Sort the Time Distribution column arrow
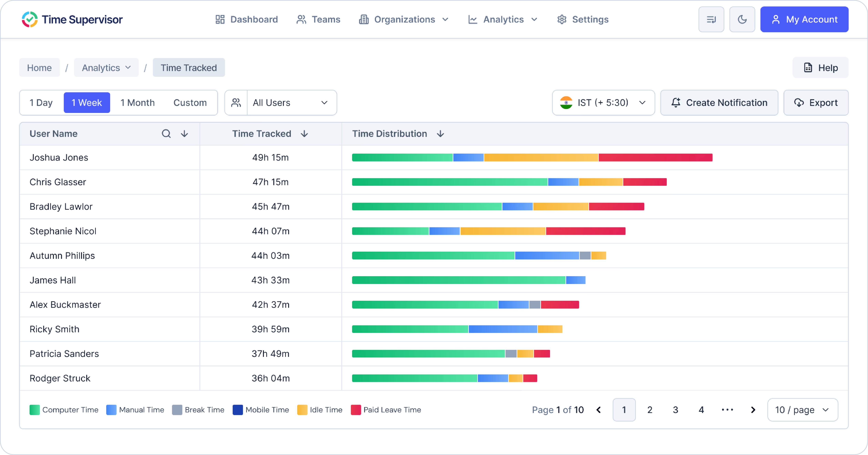 click(x=440, y=134)
